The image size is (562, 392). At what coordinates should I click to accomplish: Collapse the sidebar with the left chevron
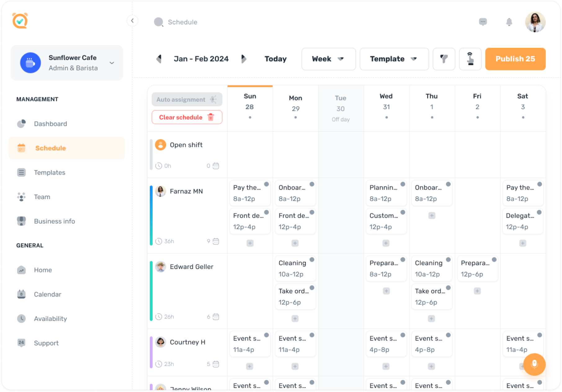click(x=132, y=20)
